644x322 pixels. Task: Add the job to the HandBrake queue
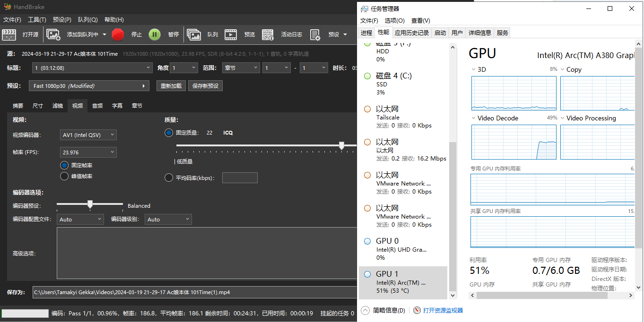pyautogui.click(x=53, y=34)
